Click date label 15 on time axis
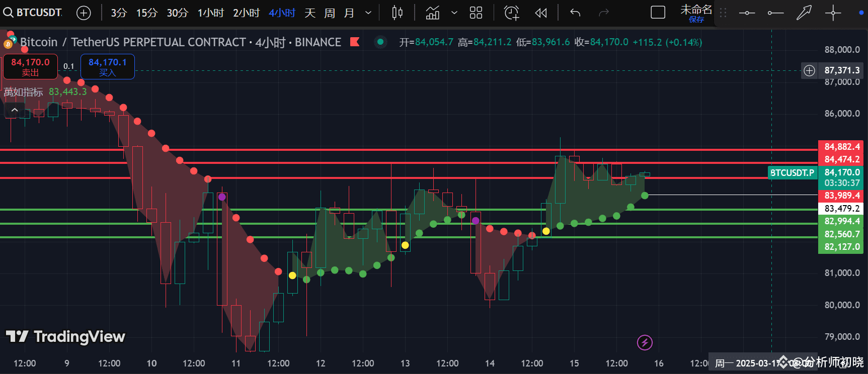This screenshot has width=868, height=374. (x=574, y=363)
